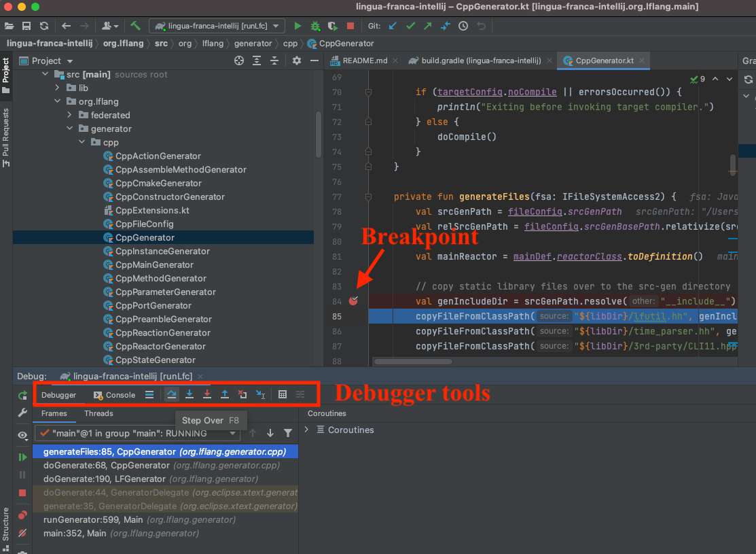The image size is (756, 554).
Task: Toggle the eye icon in the debug sidebar
Action: (22, 435)
